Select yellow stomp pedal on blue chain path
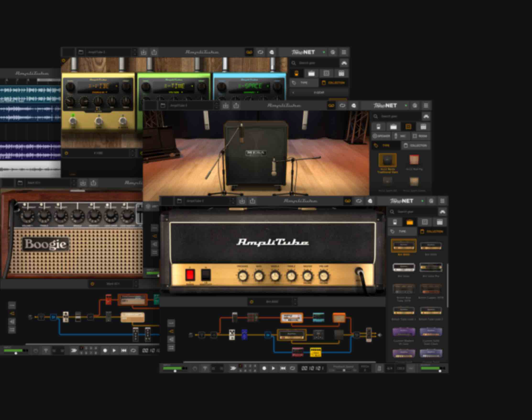This screenshot has width=532, height=420. [x=315, y=352]
